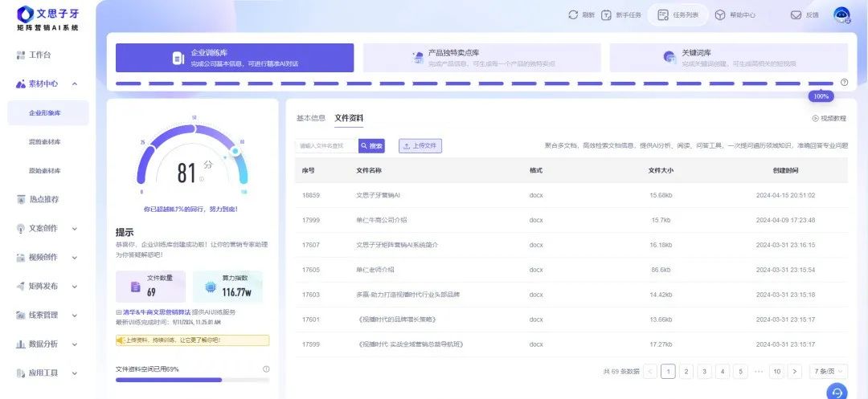Image resolution: width=868 pixels, height=399 pixels.
Task: Open 混剪素材库 in the sidebar
Action: 45,142
